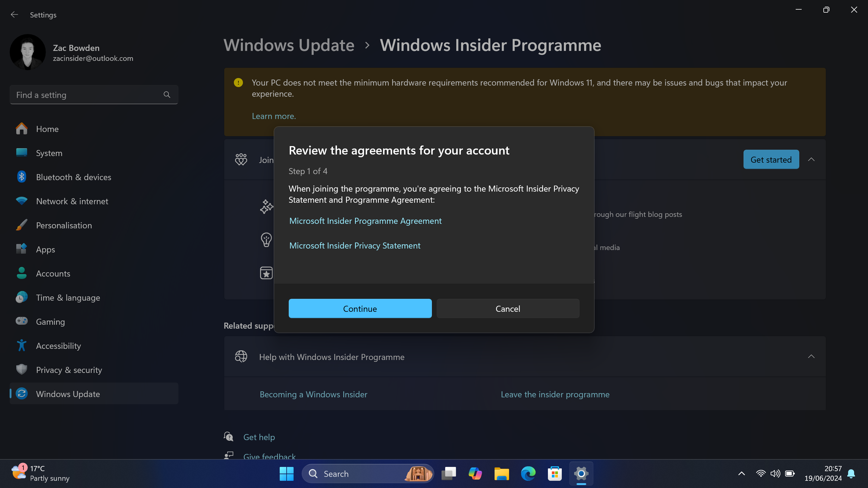Select the Bluetooth & devices icon

[x=20, y=177]
